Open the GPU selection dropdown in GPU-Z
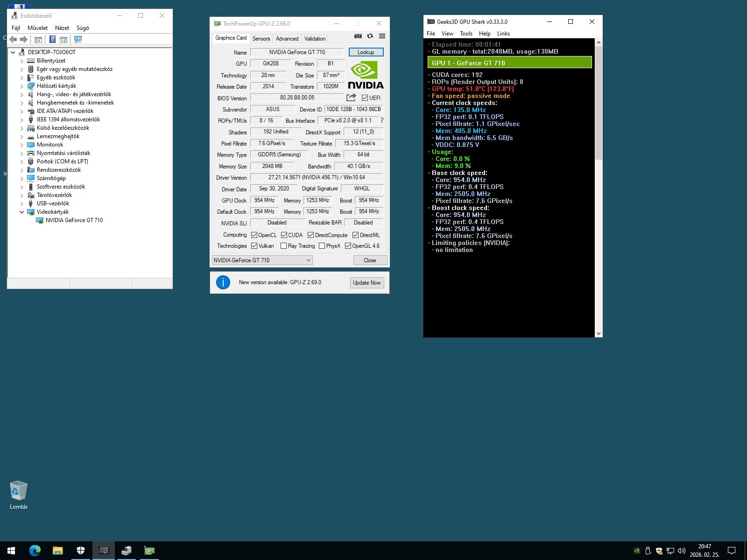Viewport: 747px width, 560px height. click(262, 260)
